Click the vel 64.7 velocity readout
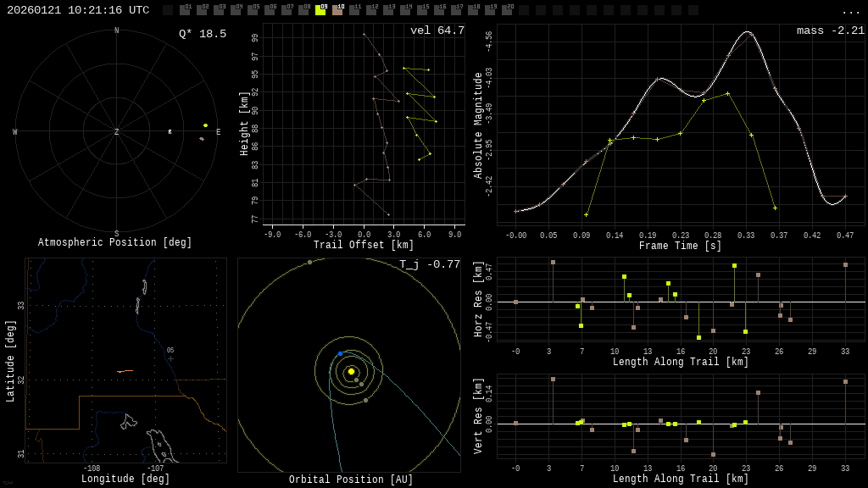Screen dimensions: 868x488 437,31
